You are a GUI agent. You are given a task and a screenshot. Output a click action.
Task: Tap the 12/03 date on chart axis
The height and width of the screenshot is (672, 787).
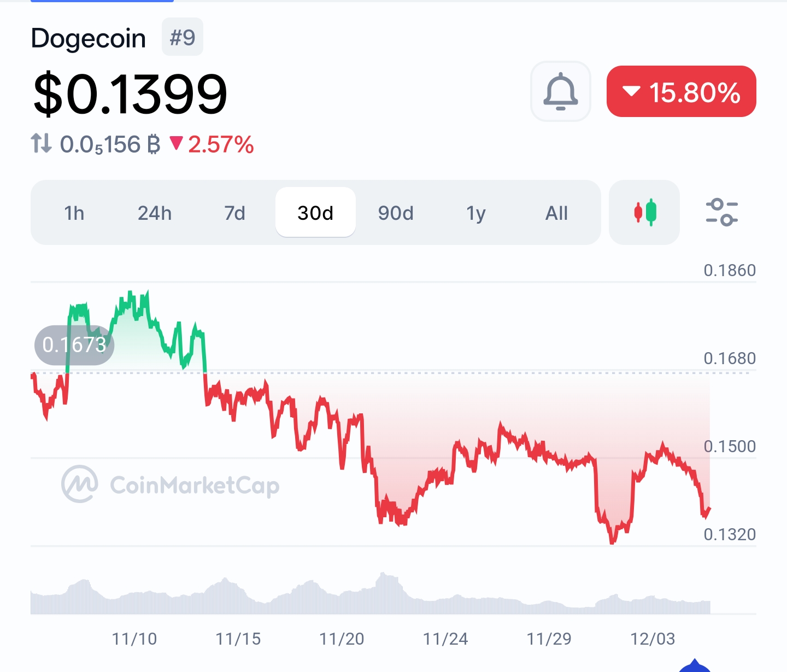click(x=653, y=639)
